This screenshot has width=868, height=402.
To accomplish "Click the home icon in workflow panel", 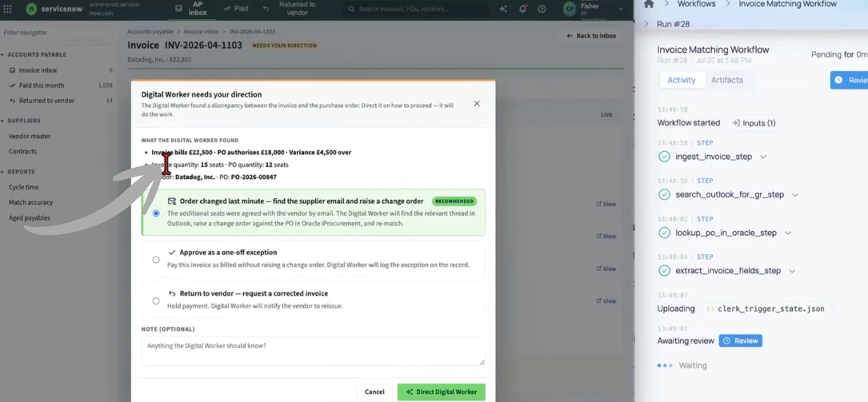I will tap(649, 4).
